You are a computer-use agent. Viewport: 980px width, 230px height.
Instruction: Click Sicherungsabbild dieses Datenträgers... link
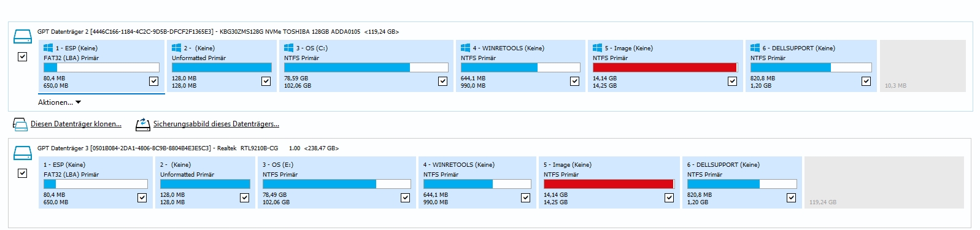216,124
